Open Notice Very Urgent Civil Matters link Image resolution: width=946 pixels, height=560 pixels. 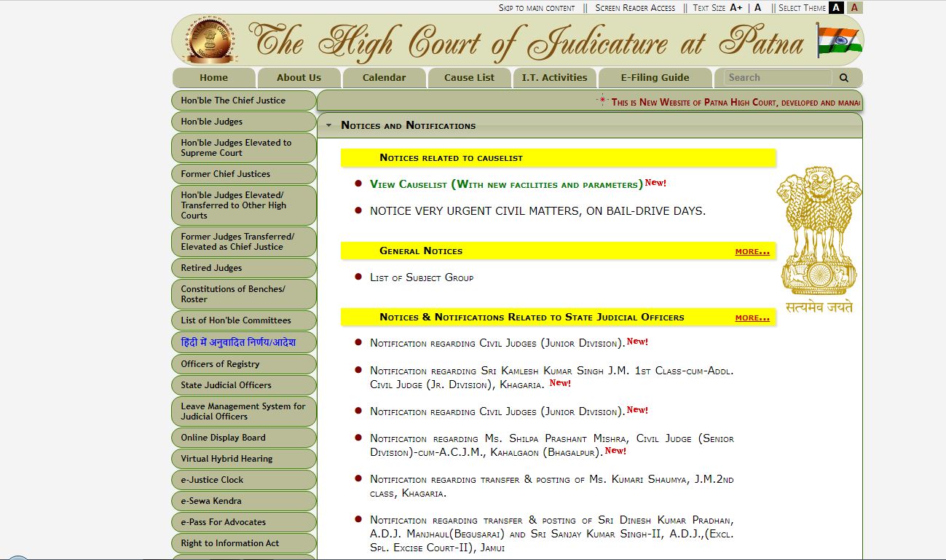point(537,211)
